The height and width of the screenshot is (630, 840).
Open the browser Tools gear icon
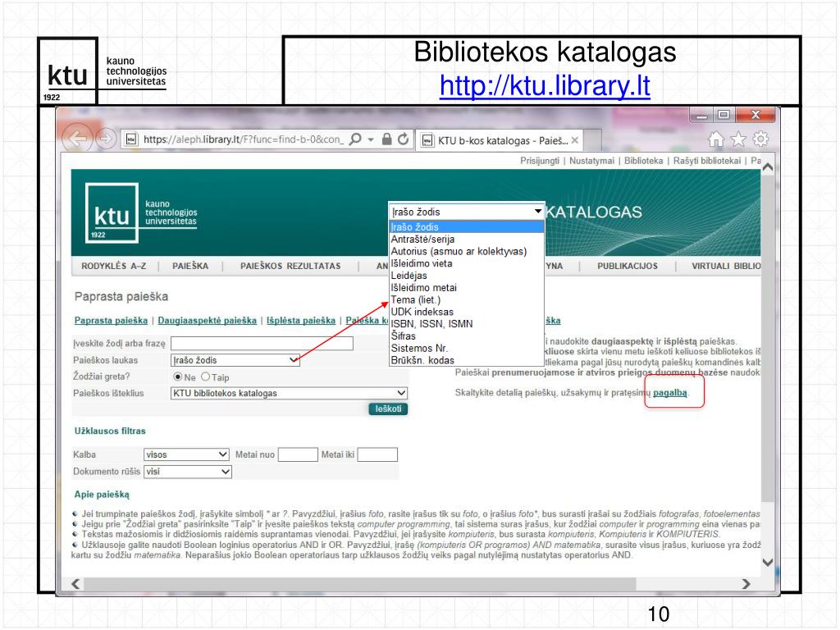[760, 139]
